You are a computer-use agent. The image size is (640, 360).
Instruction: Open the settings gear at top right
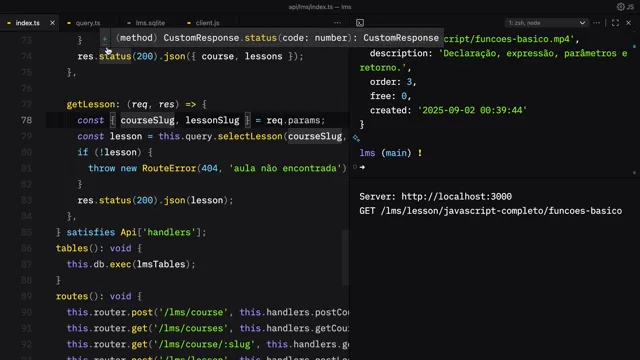pyautogui.click(x=621, y=7)
